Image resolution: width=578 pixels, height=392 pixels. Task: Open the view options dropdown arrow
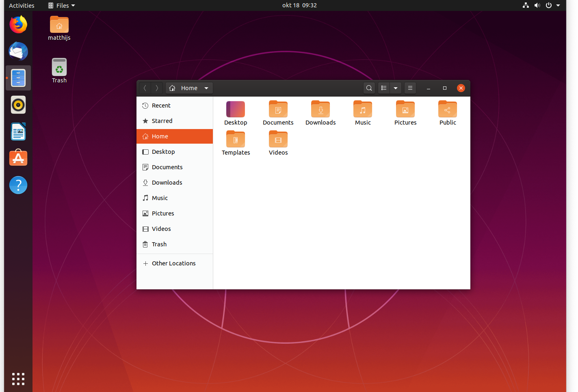[396, 88]
